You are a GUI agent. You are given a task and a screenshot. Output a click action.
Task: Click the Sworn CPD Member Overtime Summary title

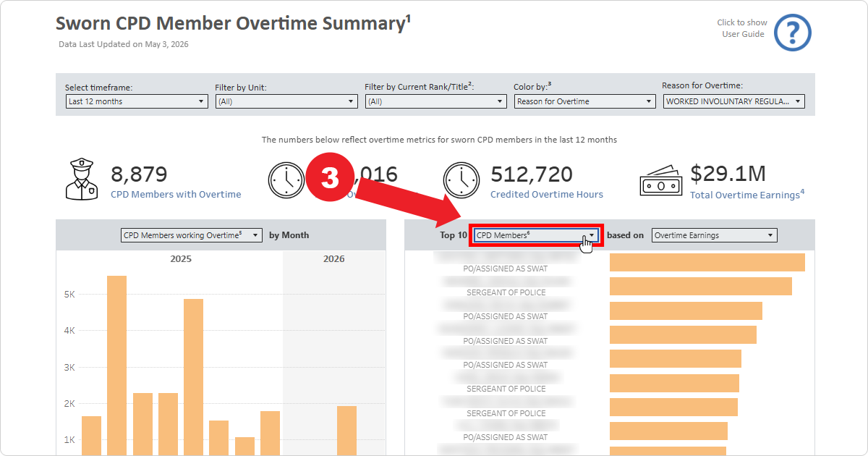tap(233, 23)
